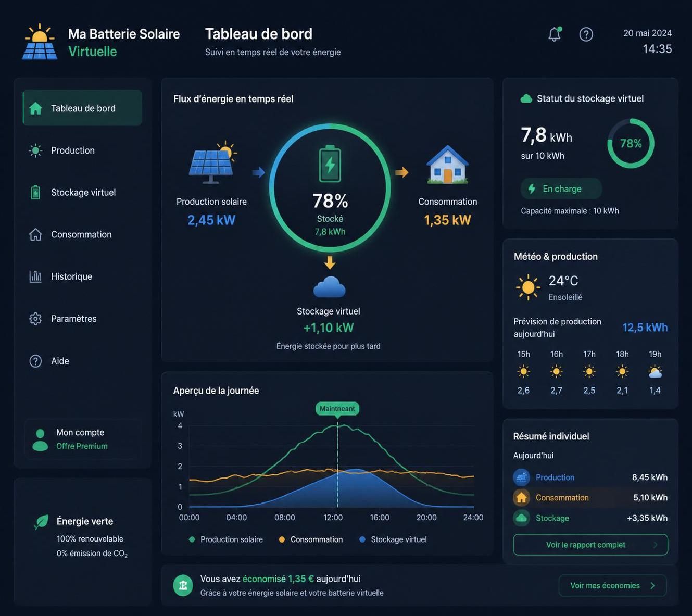Open the notifications bell icon

555,34
